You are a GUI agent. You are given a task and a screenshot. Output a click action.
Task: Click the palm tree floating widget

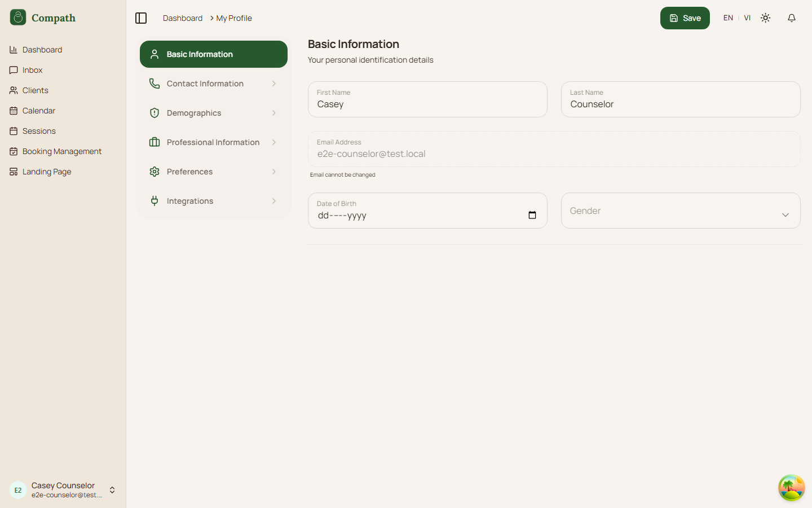pyautogui.click(x=791, y=488)
